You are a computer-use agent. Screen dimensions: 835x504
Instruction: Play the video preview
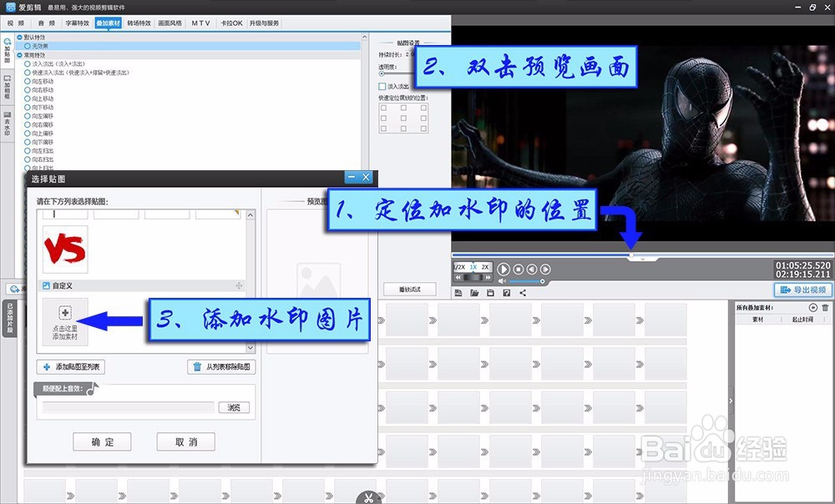[x=504, y=270]
